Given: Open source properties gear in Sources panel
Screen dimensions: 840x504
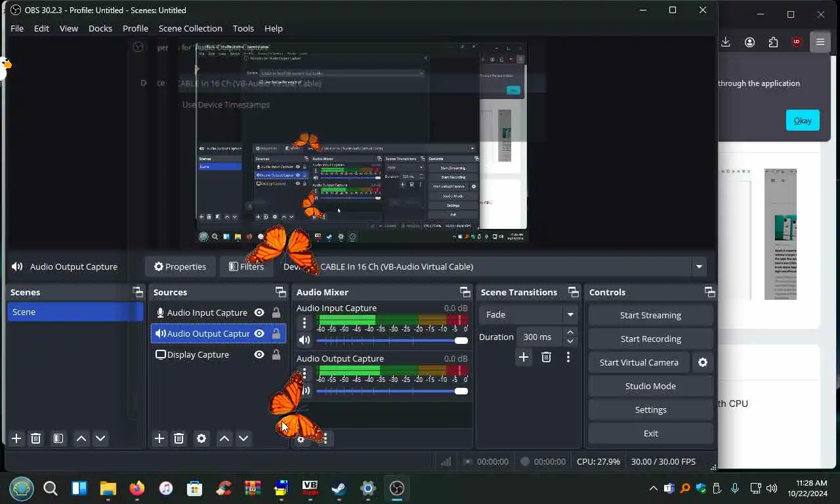Looking at the screenshot, I should [201, 438].
